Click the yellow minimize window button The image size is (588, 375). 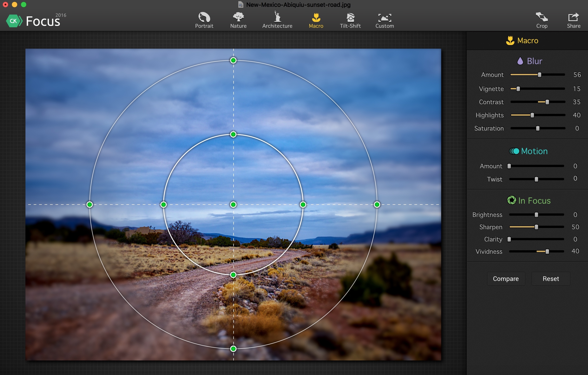pos(14,4)
